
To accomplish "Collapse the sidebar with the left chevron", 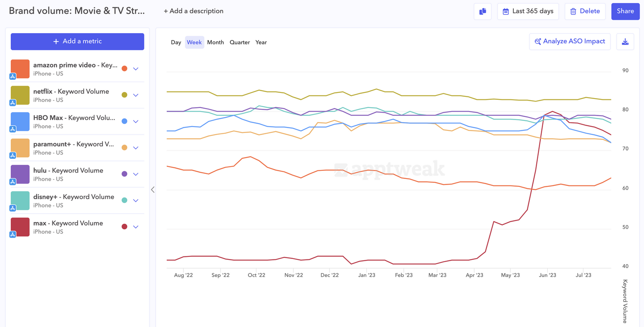I will (153, 189).
